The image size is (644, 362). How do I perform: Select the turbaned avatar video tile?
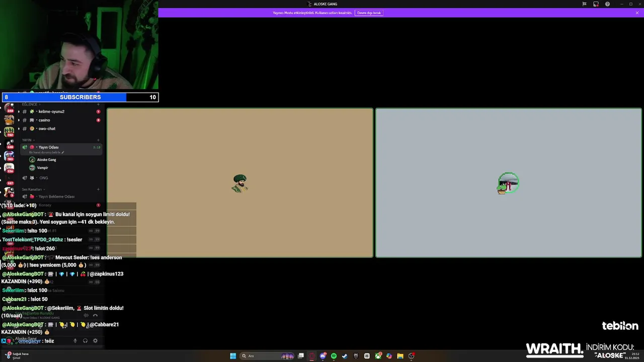coord(240,183)
